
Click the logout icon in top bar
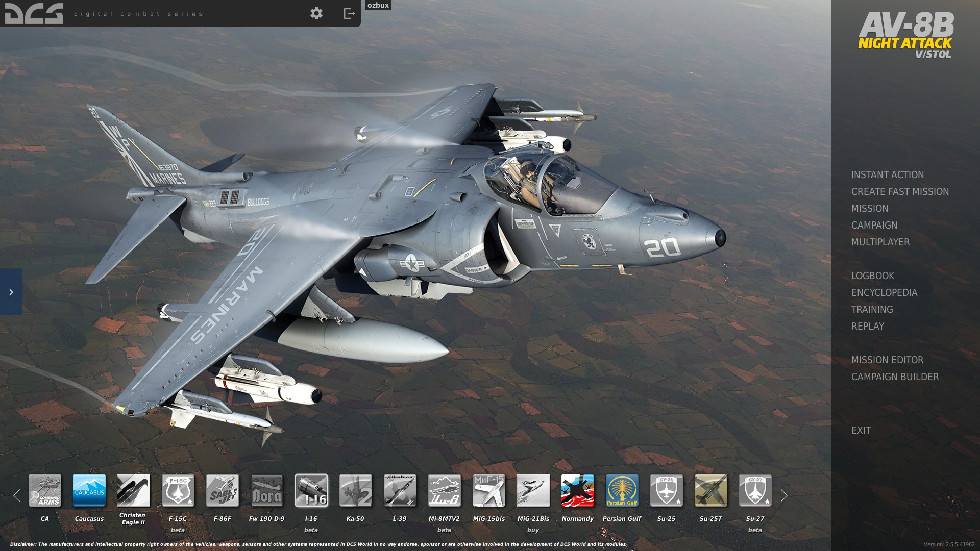click(349, 13)
